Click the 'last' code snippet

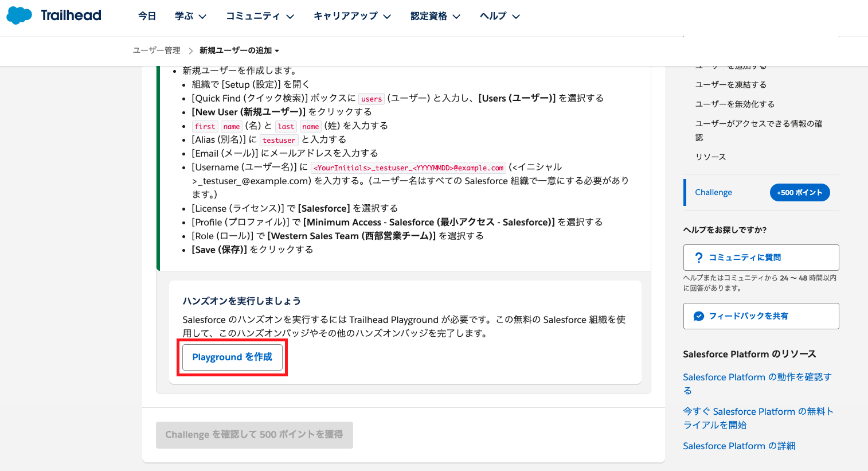click(286, 126)
